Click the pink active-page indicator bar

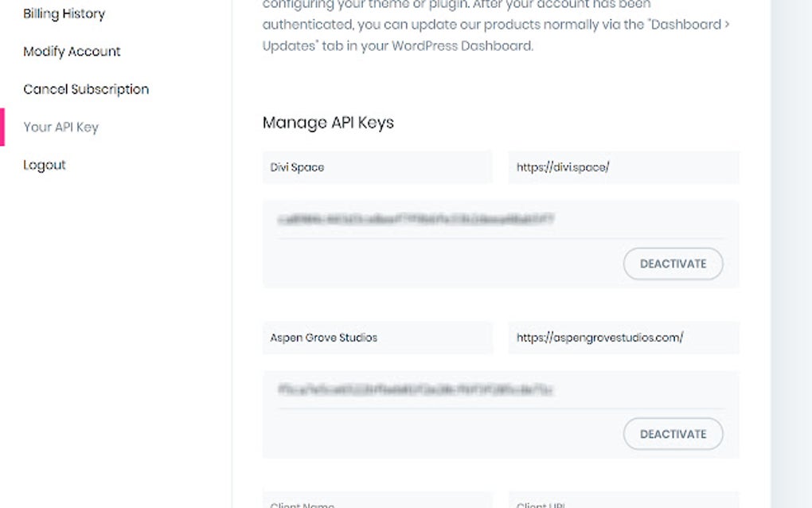pos(2,127)
